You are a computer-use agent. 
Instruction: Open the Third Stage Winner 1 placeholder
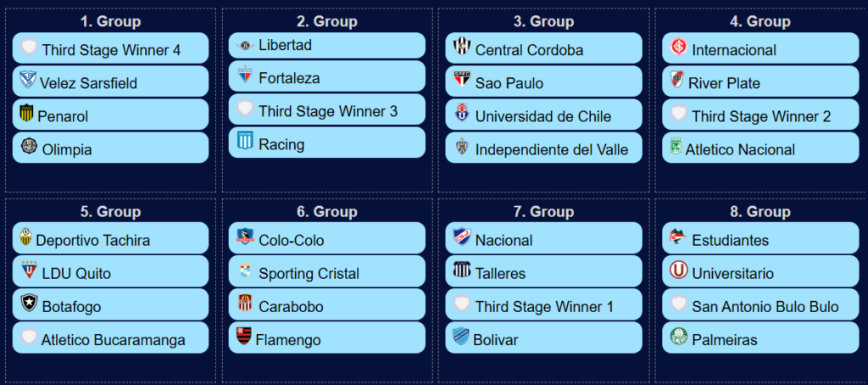coord(543,304)
